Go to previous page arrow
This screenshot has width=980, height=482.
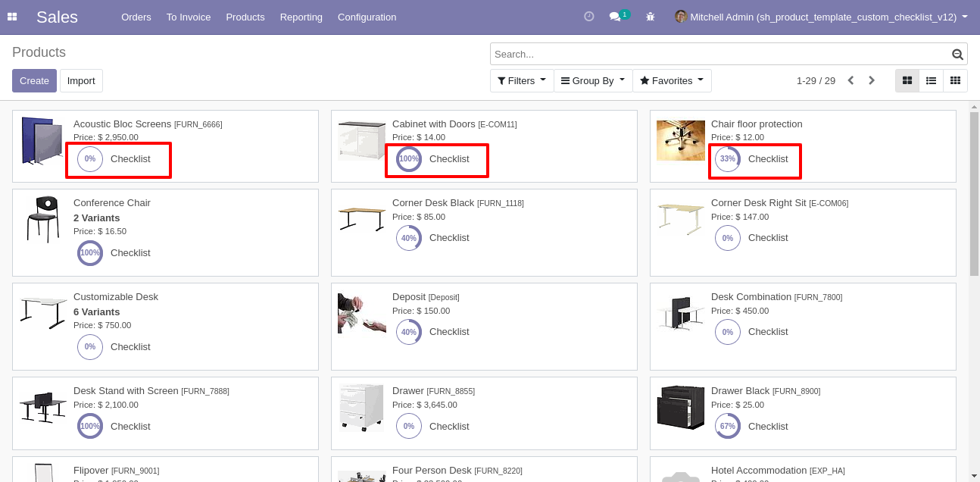coord(850,80)
